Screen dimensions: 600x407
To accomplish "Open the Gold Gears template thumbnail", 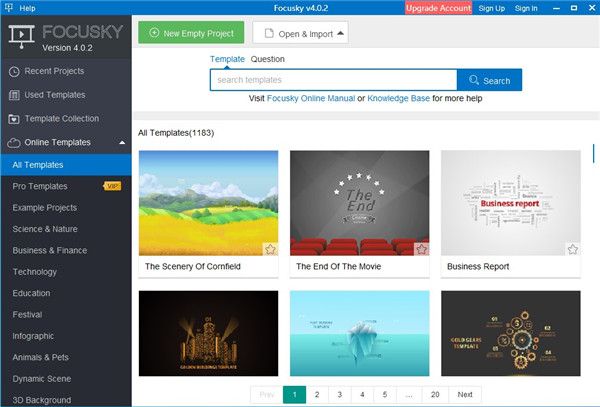I will pos(511,334).
